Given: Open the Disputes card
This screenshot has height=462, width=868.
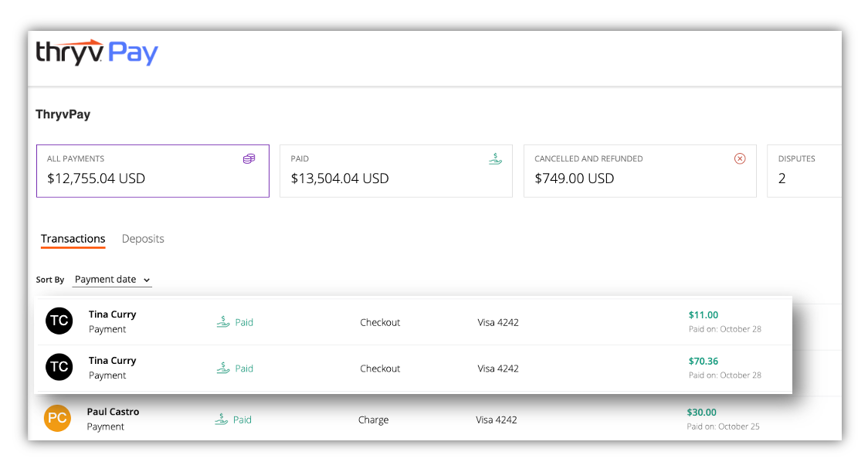Looking at the screenshot, I should [x=805, y=172].
